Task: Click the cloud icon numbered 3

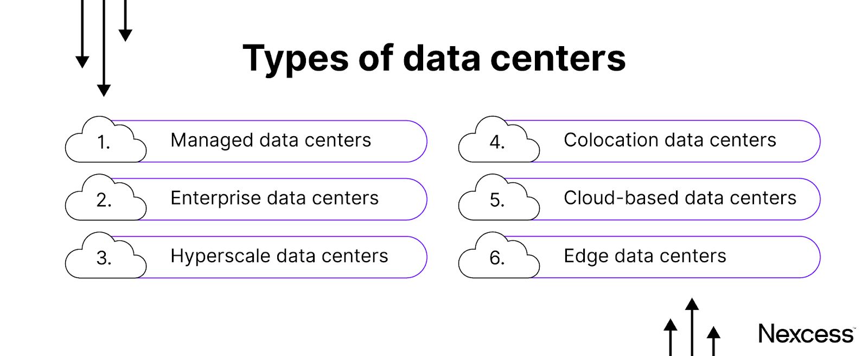Action: (106, 256)
